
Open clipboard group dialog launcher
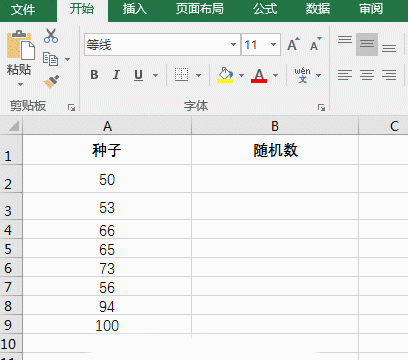[x=71, y=107]
